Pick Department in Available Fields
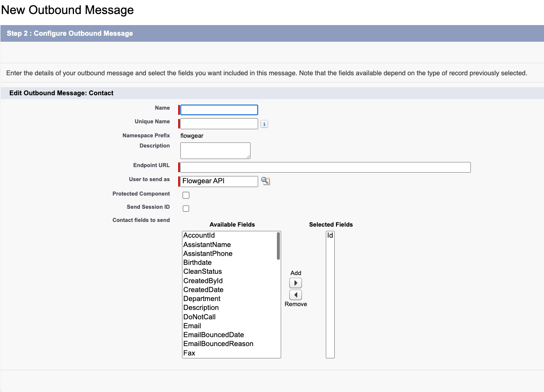The image size is (544, 392). [x=202, y=298]
